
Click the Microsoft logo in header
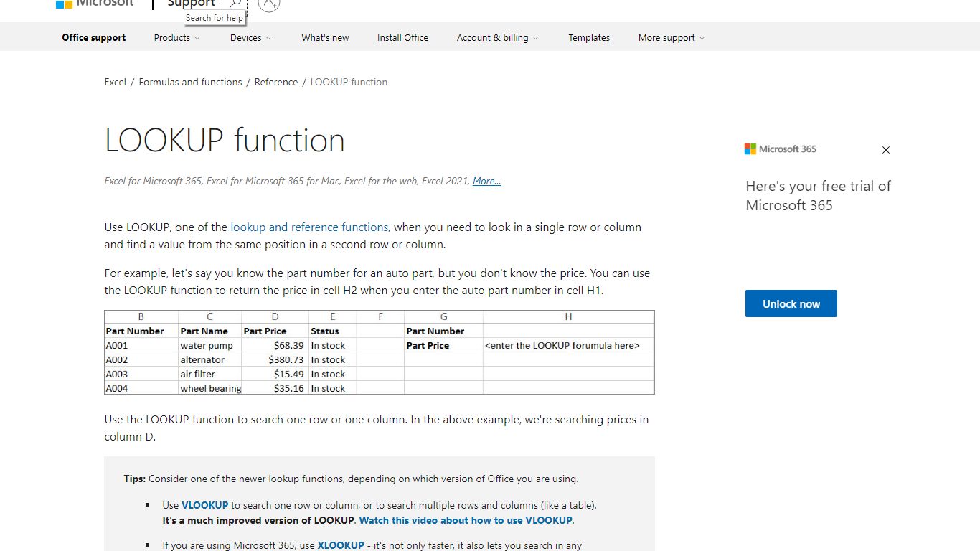[x=95, y=3]
